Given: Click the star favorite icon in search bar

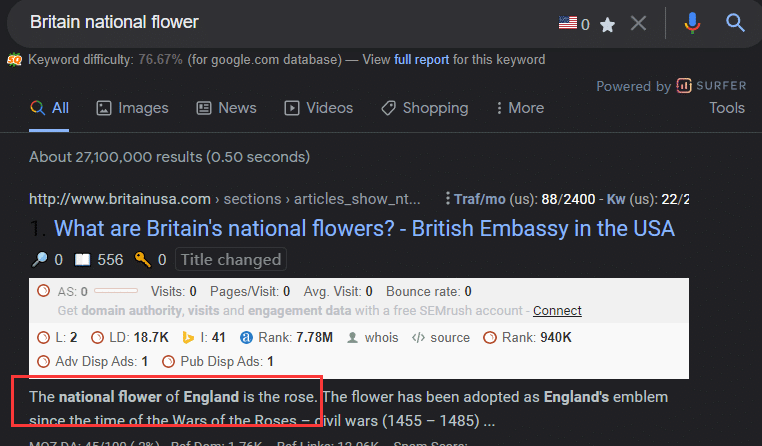Looking at the screenshot, I should [607, 24].
